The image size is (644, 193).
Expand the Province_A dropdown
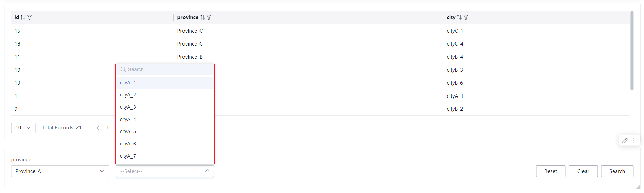click(x=60, y=171)
